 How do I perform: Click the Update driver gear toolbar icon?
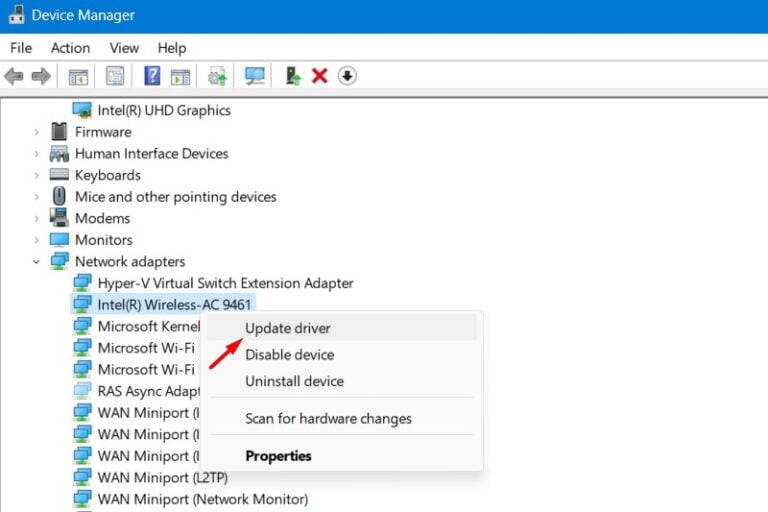point(217,76)
